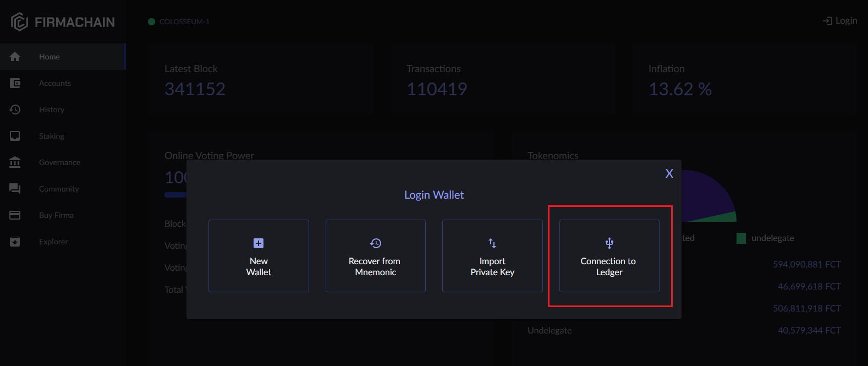
Task: Click the green undelegate legend swatch
Action: coord(741,238)
